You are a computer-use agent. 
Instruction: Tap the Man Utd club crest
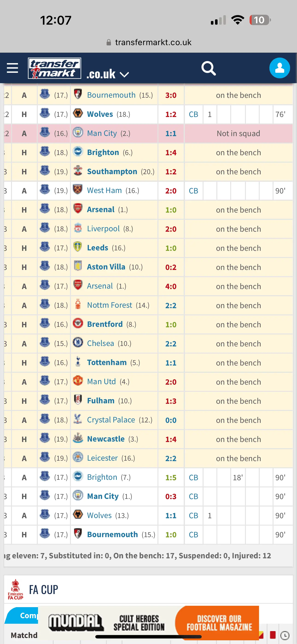[x=78, y=381]
